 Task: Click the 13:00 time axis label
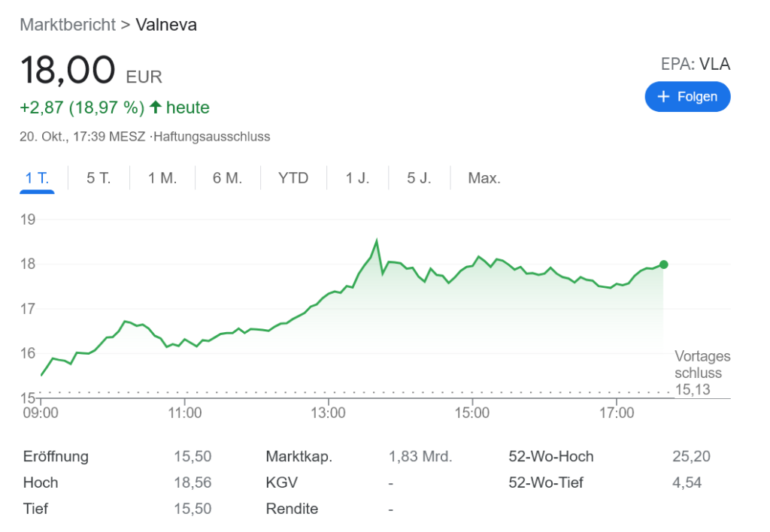pyautogui.click(x=329, y=413)
